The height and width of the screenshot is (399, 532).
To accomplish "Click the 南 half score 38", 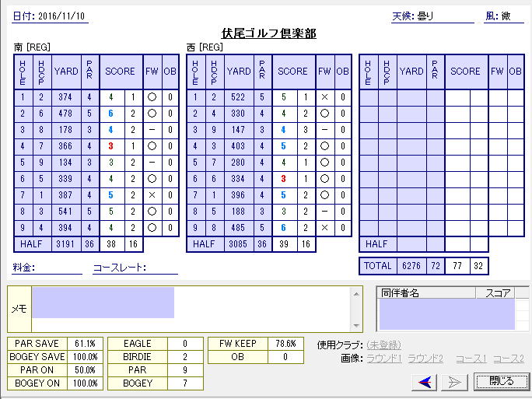I will pyautogui.click(x=111, y=244).
